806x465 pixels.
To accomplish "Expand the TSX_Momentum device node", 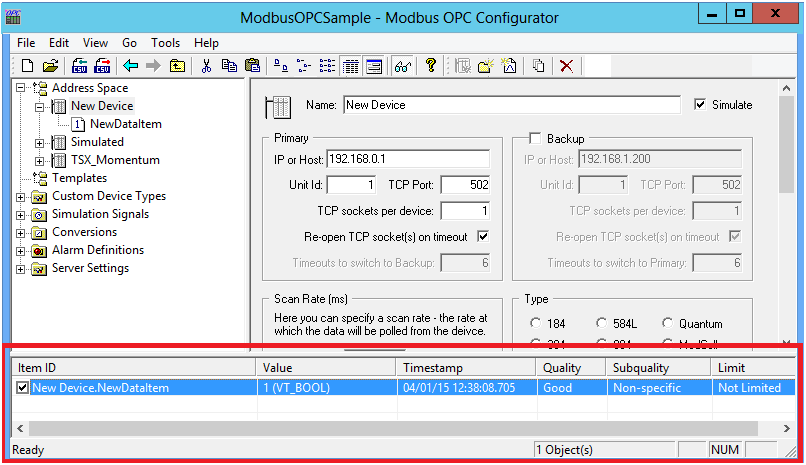I will [x=39, y=161].
